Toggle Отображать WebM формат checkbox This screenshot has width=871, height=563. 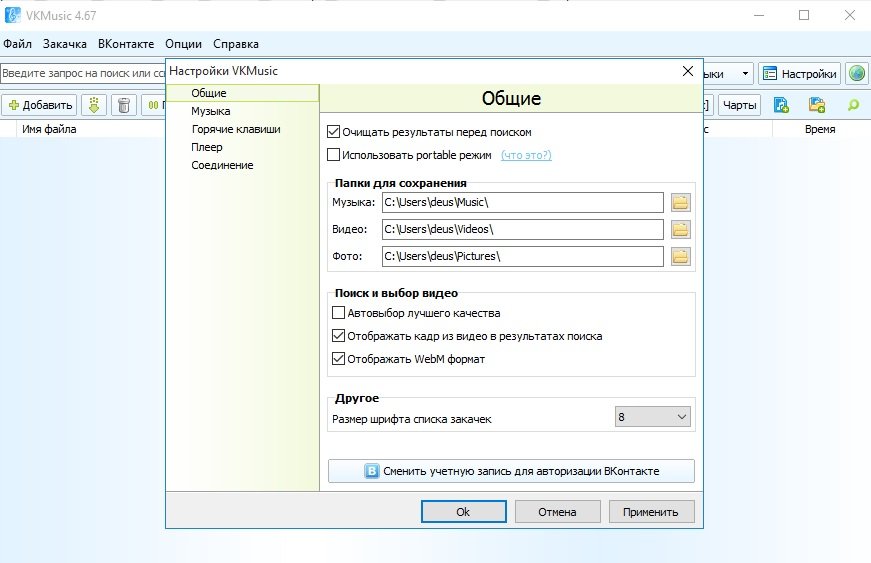(338, 359)
